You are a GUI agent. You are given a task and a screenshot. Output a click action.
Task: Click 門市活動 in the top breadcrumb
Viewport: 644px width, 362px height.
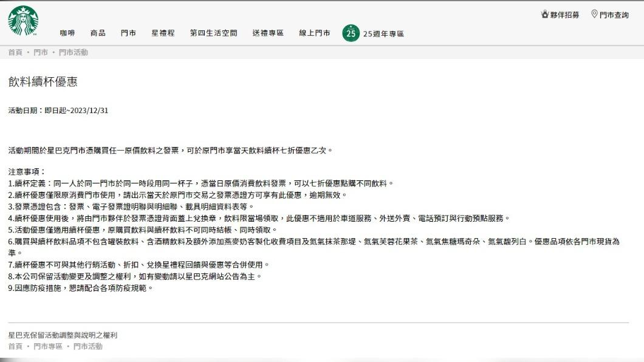click(73, 52)
